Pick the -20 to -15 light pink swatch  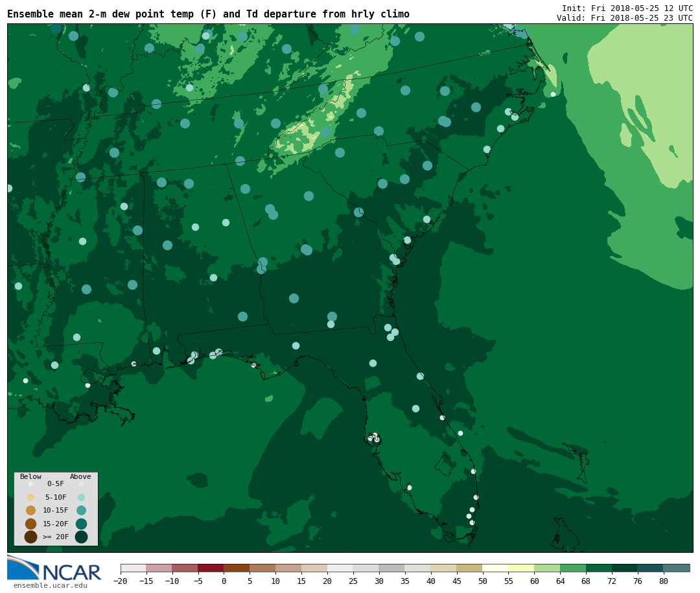point(134,568)
